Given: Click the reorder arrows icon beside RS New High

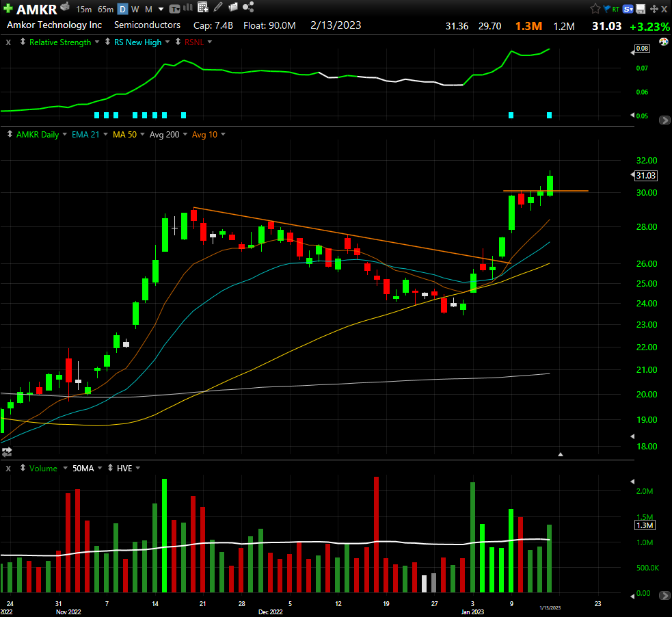Looking at the screenshot, I should coord(107,42).
